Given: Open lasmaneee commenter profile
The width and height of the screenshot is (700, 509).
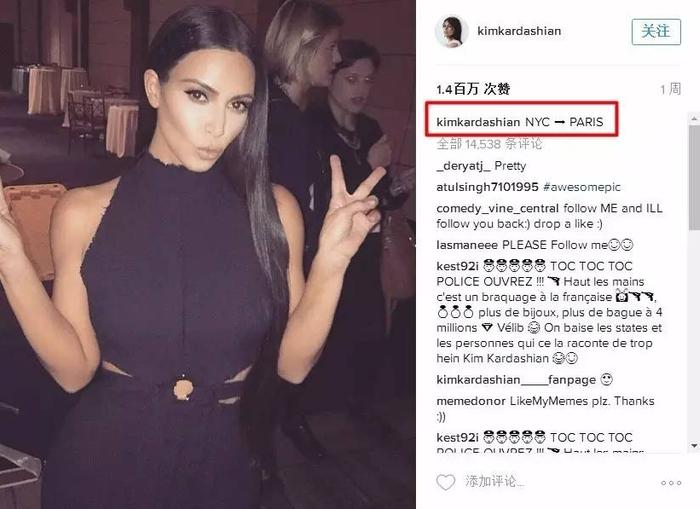Looking at the screenshot, I should (x=467, y=245).
